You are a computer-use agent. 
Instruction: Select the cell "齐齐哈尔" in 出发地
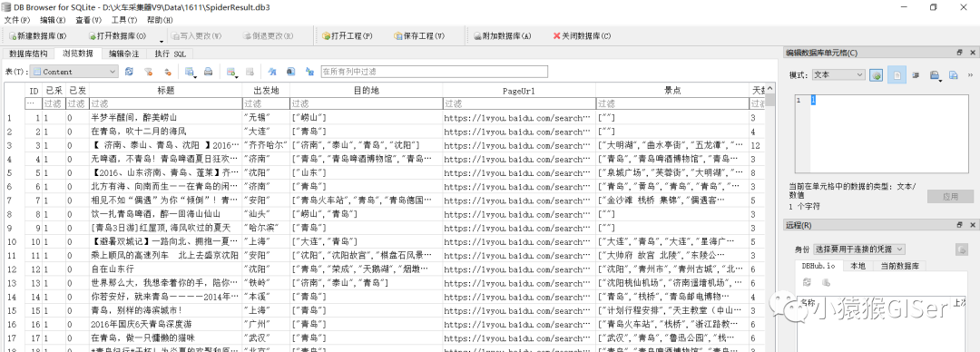point(266,145)
